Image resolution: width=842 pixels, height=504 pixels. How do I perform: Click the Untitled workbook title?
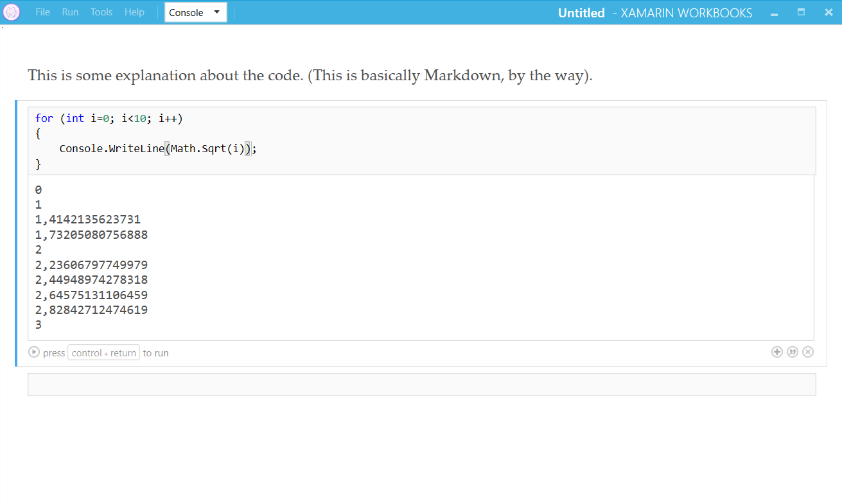[581, 13]
